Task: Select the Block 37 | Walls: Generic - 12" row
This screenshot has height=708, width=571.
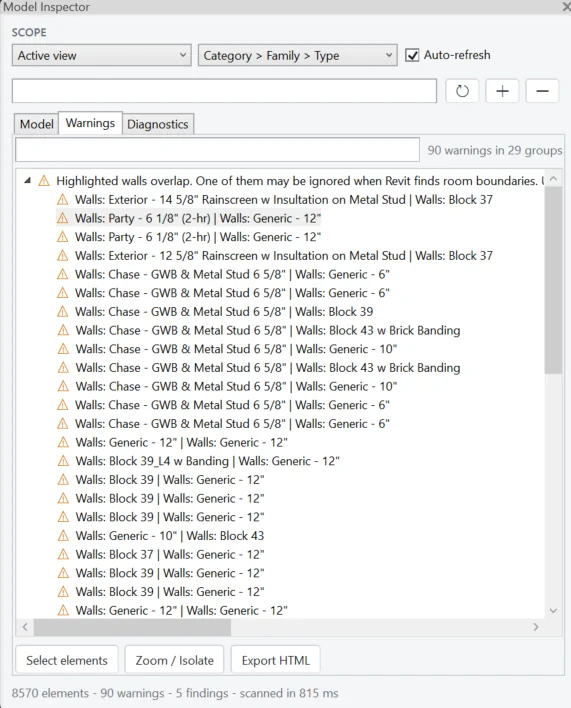Action: pyautogui.click(x=161, y=554)
